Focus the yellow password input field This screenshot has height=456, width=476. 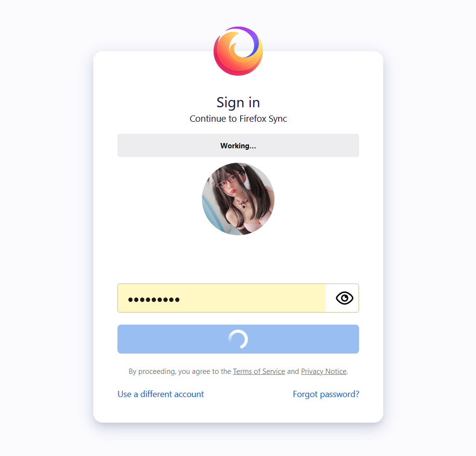coord(221,298)
